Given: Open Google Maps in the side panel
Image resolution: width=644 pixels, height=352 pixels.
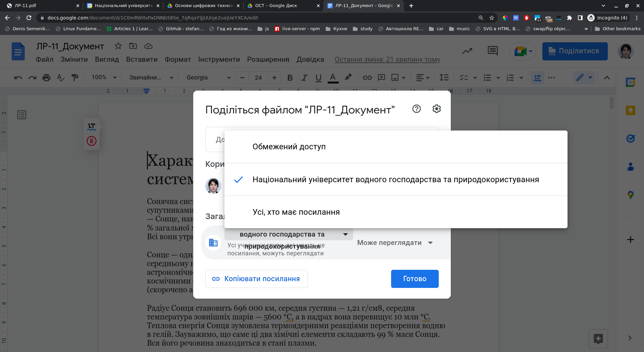Looking at the screenshot, I should coord(630,195).
